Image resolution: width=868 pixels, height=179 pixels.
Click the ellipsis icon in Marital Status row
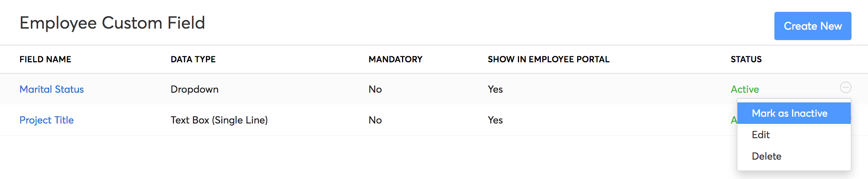[x=845, y=87]
